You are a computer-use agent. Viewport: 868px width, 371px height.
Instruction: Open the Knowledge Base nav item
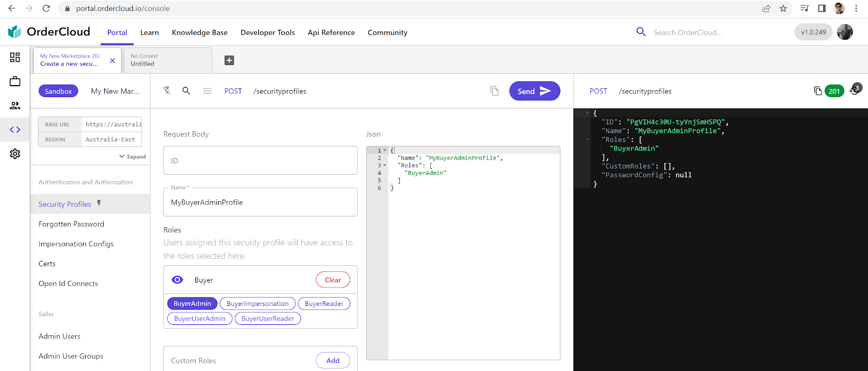[200, 33]
